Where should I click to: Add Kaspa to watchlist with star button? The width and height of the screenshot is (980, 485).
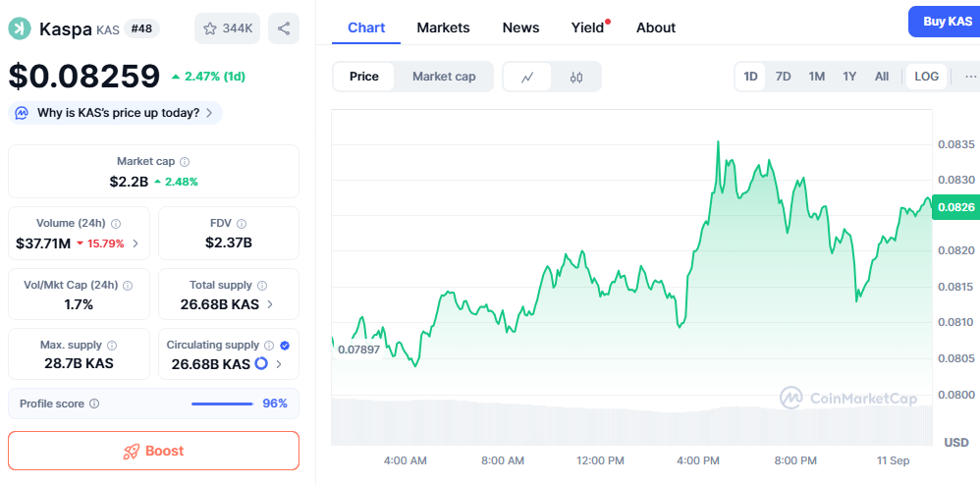pos(227,28)
